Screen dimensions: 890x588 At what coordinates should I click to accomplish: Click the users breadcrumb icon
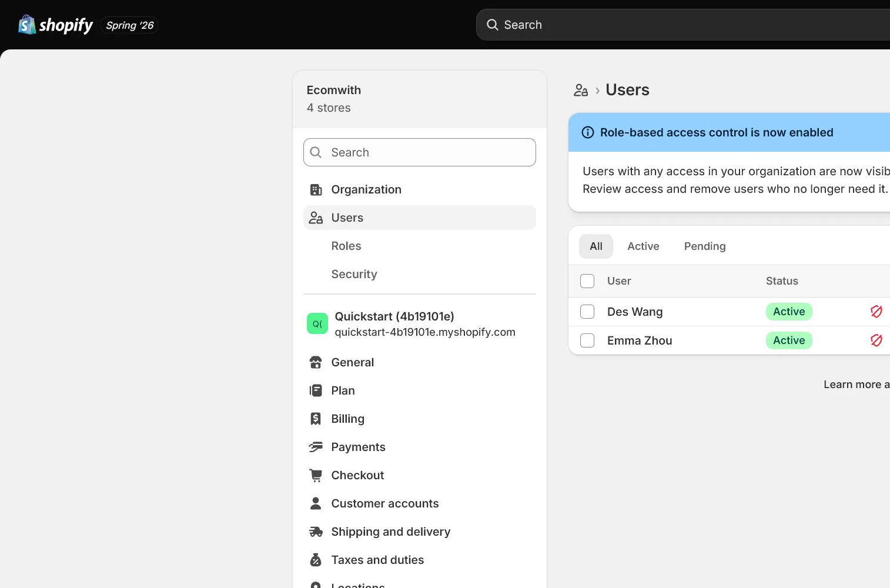coord(581,90)
